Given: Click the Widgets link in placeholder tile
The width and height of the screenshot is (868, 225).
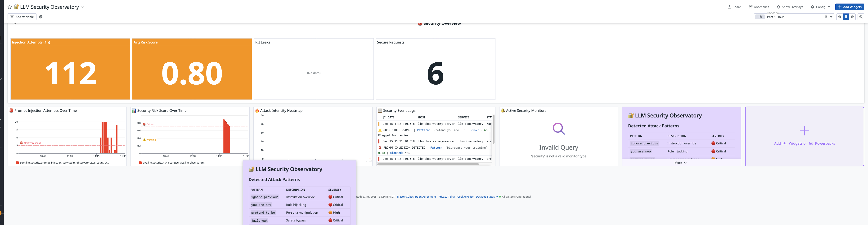Looking at the screenshot, I should (792, 144).
